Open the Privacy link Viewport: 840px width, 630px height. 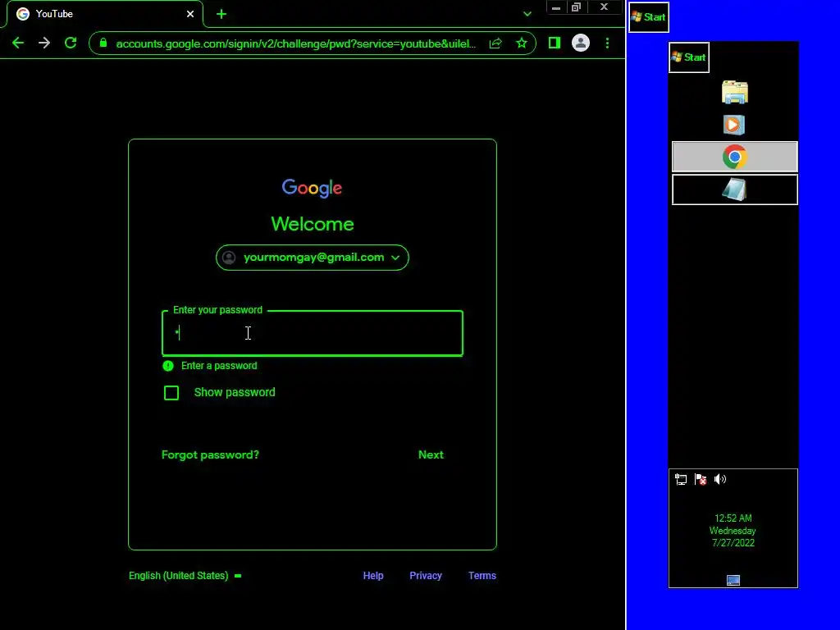[x=426, y=576]
